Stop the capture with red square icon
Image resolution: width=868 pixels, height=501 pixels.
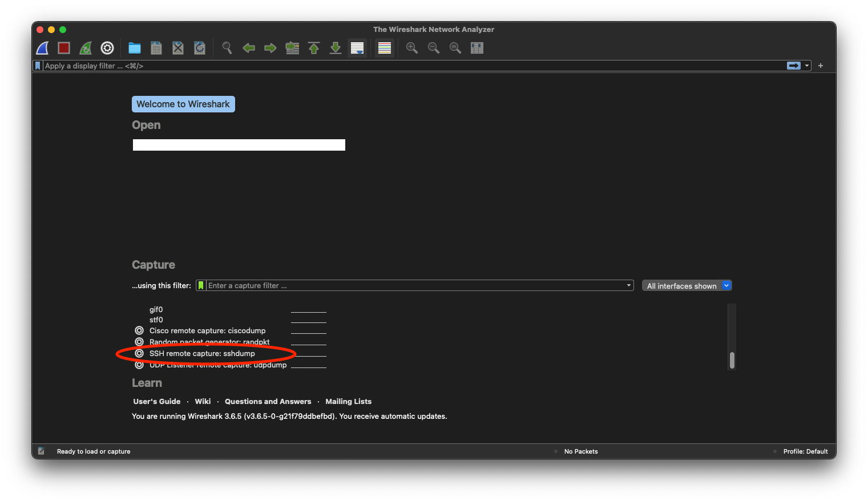point(64,48)
